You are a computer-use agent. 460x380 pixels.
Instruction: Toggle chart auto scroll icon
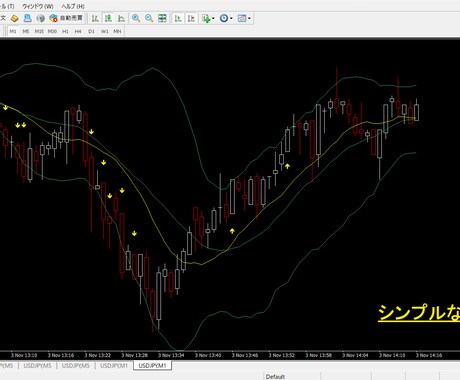coord(178,18)
